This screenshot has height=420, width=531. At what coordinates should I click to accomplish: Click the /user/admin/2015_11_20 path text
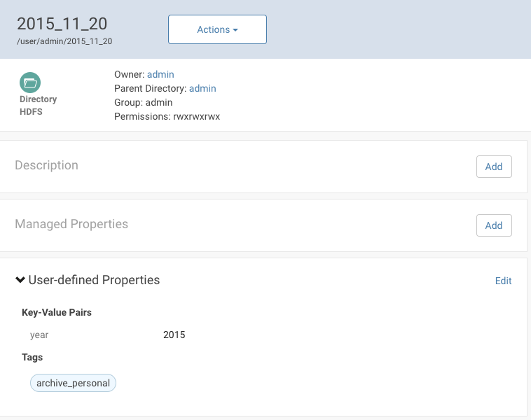[64, 41]
